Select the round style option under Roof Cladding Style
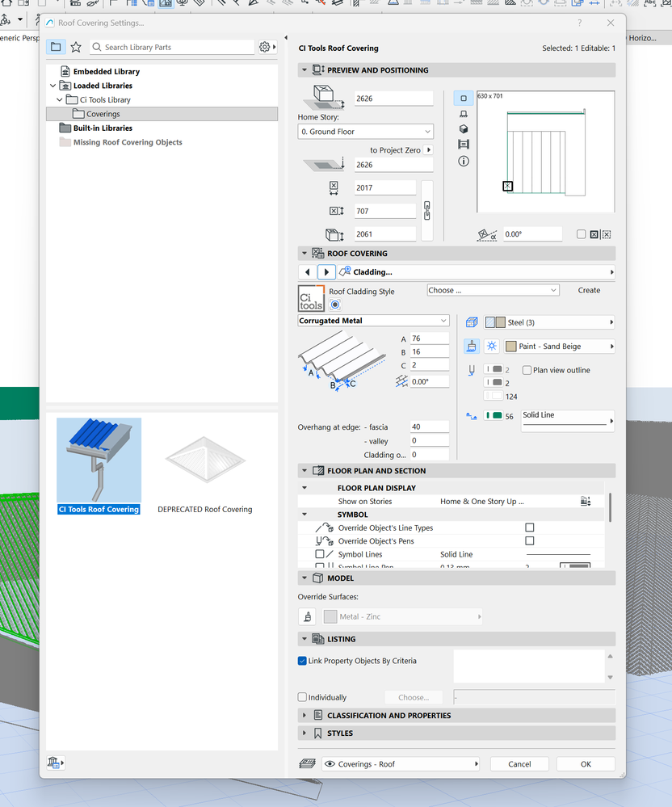 pyautogui.click(x=335, y=305)
